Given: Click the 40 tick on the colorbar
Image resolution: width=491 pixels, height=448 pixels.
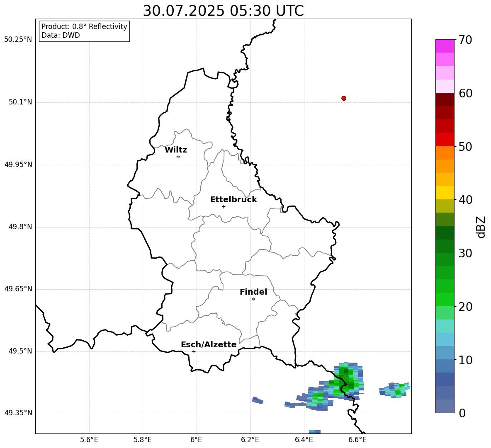Looking at the screenshot, I should [x=465, y=200].
